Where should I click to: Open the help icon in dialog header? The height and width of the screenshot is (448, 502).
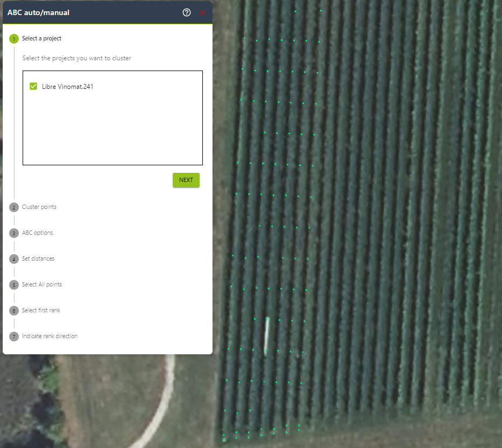tap(187, 12)
